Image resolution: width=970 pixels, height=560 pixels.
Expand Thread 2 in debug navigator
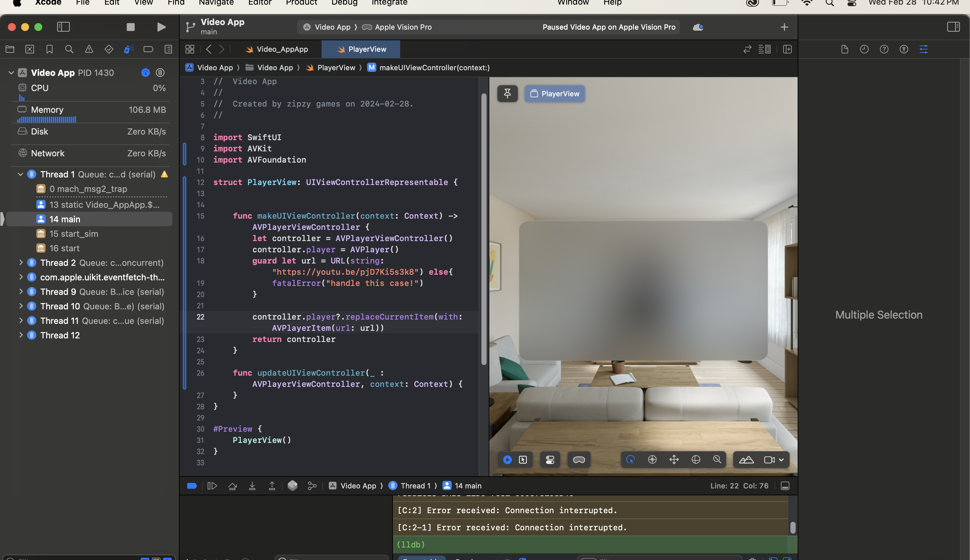20,263
